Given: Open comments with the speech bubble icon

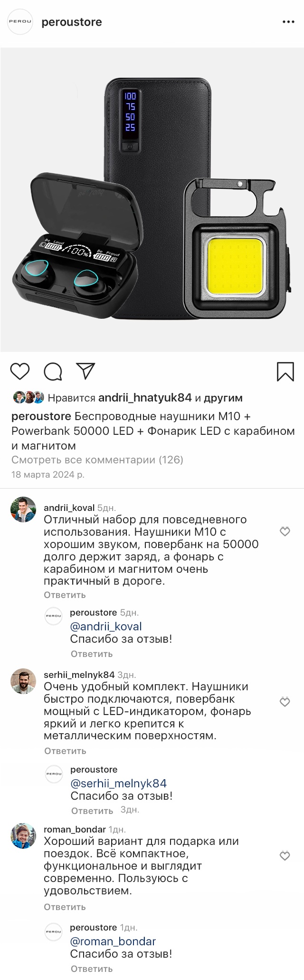Looking at the screenshot, I should [53, 372].
